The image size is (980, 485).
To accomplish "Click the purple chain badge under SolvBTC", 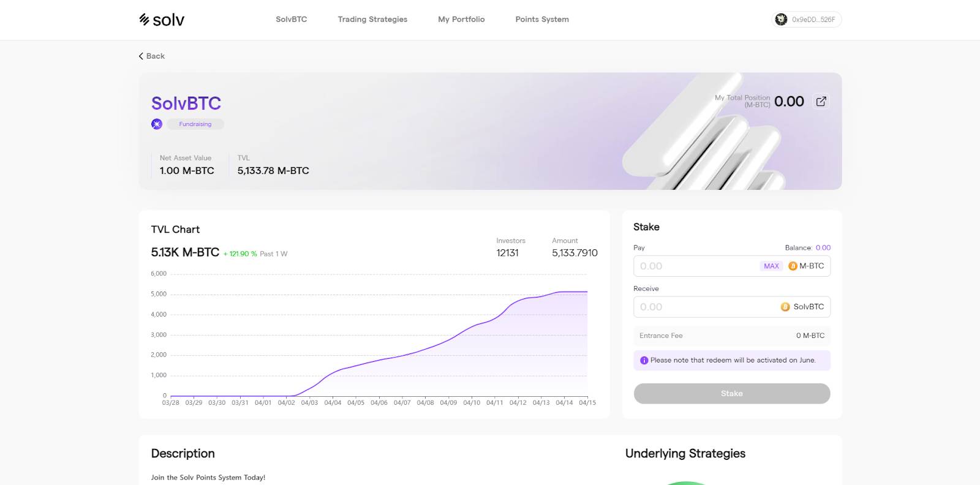I will [x=157, y=124].
